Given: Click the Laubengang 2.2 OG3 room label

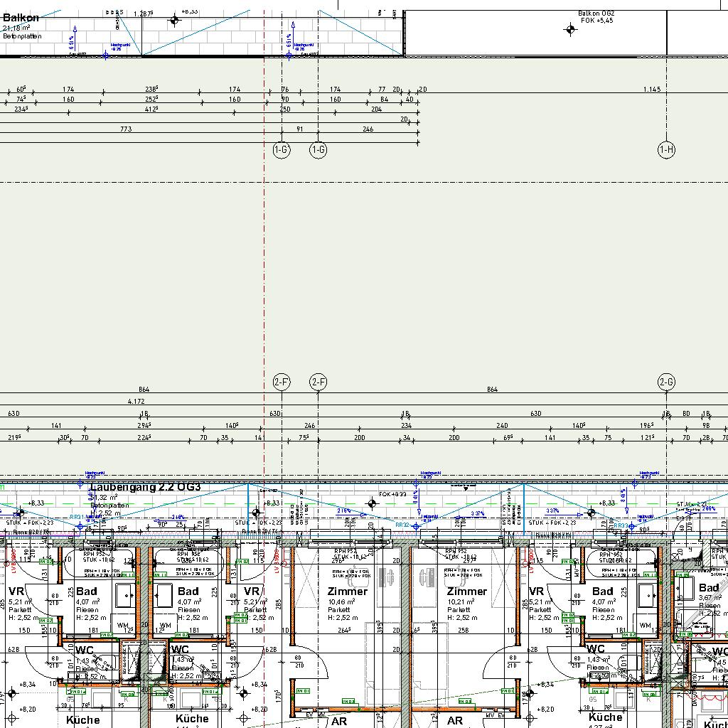Looking at the screenshot, I should tap(146, 487).
